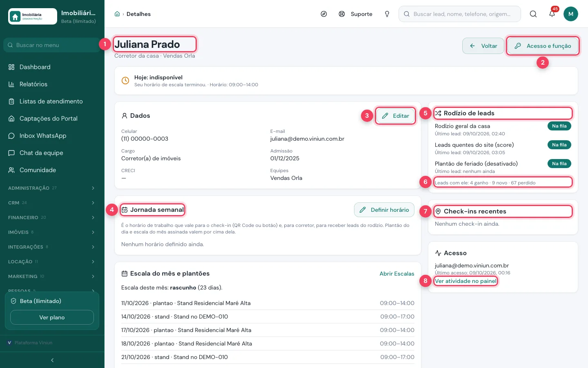Select Comunidade in the sidebar
Viewport: 588px width, 368px height.
(52, 170)
